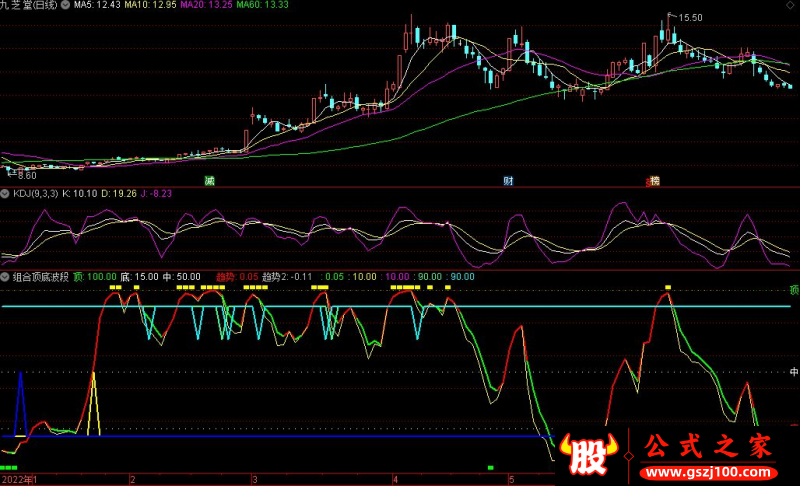This screenshot has width=800, height=486.
Task: Click the 组合顶底波段 indicator title
Action: point(40,276)
